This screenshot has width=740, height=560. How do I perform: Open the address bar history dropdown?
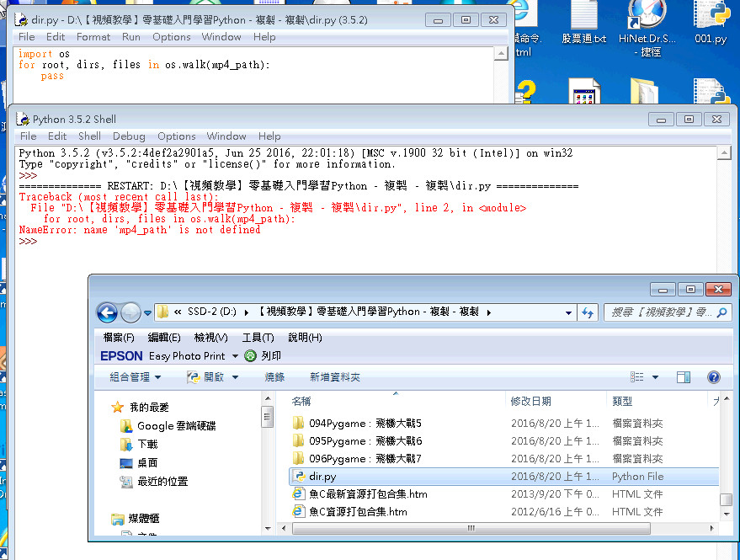click(x=568, y=312)
